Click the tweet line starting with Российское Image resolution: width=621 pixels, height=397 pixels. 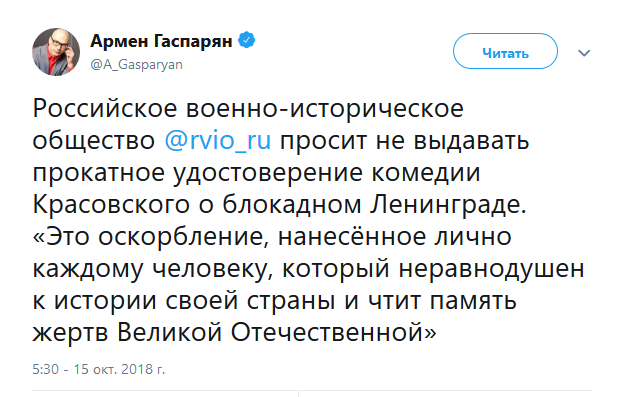pos(248,108)
